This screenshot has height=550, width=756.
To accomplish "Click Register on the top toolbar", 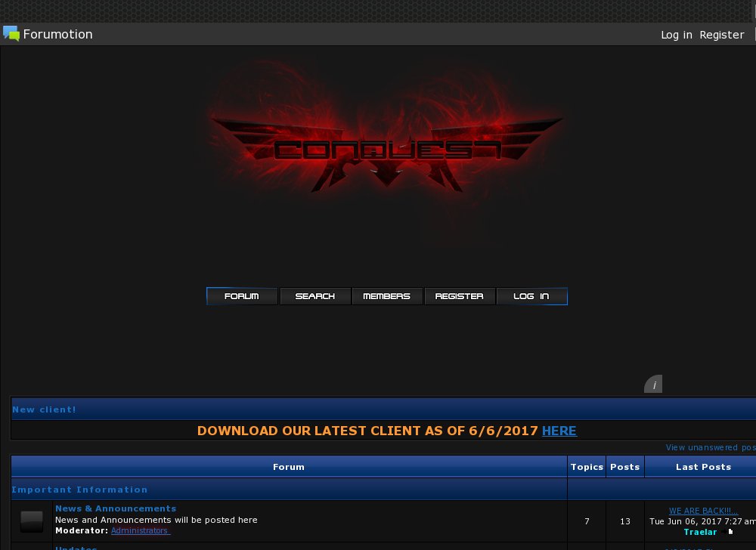I will click(721, 35).
